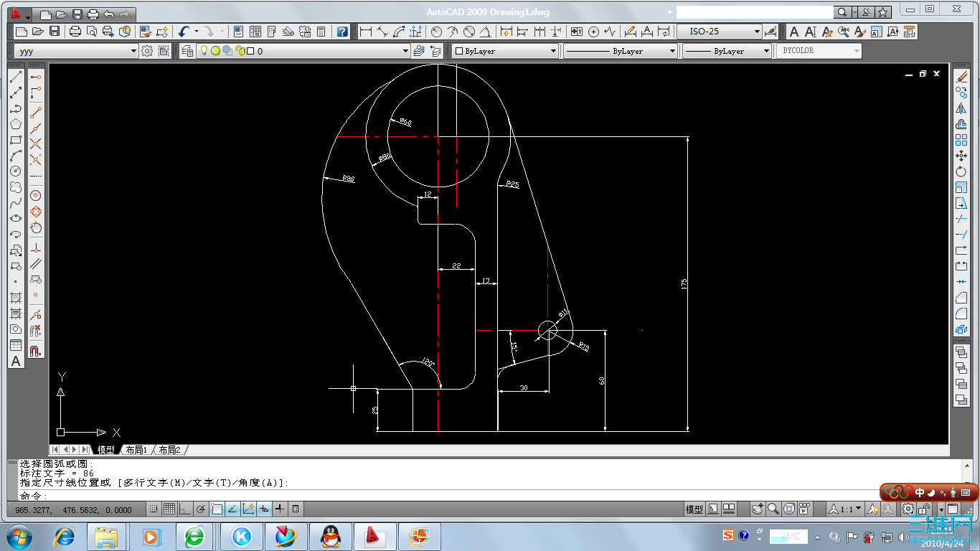980x551 pixels.
Task: Open the ISO-25 dimension style dropdown
Action: click(720, 32)
